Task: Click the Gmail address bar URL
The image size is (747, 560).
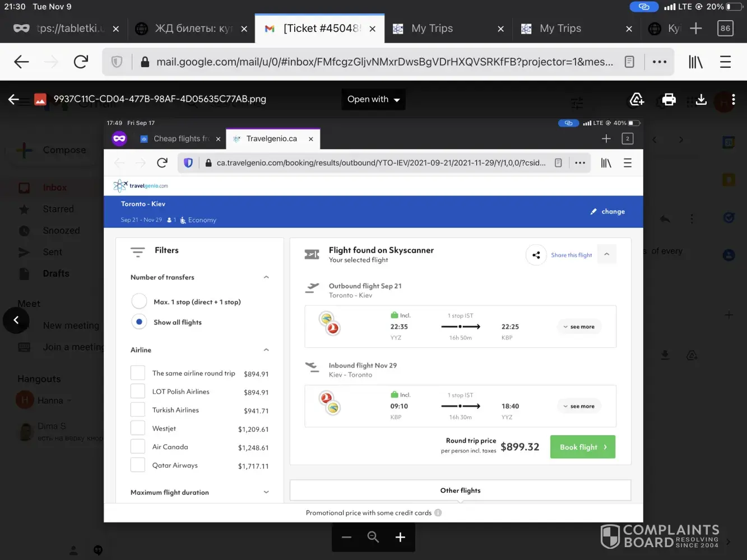Action: coord(384,62)
